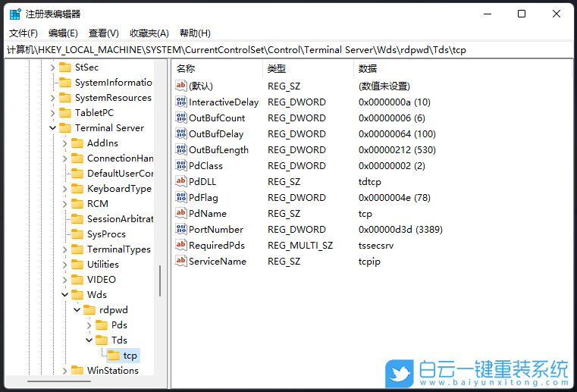The height and width of the screenshot is (392, 577).
Task: Click the DWORD icon beside PortNumber
Action: pyautogui.click(x=181, y=229)
